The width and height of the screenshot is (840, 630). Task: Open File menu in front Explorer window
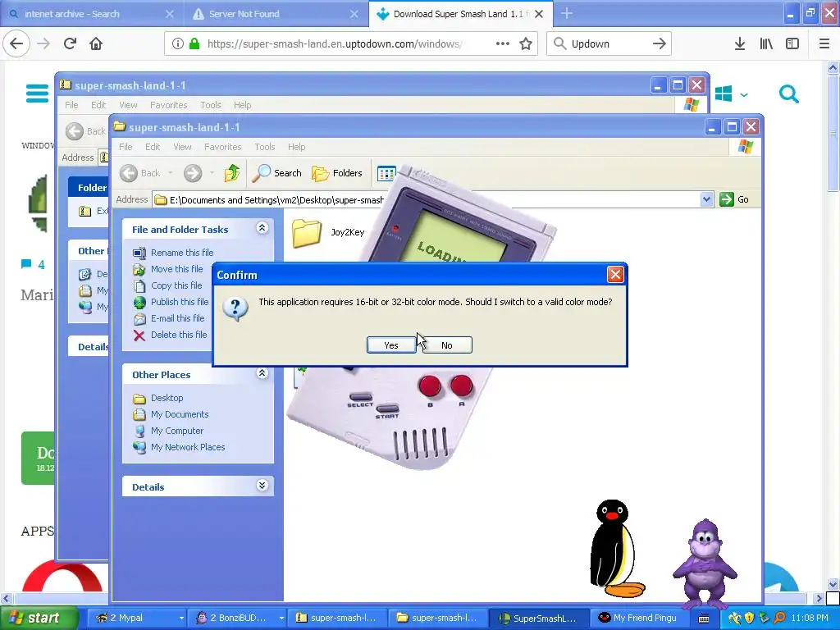pos(126,147)
